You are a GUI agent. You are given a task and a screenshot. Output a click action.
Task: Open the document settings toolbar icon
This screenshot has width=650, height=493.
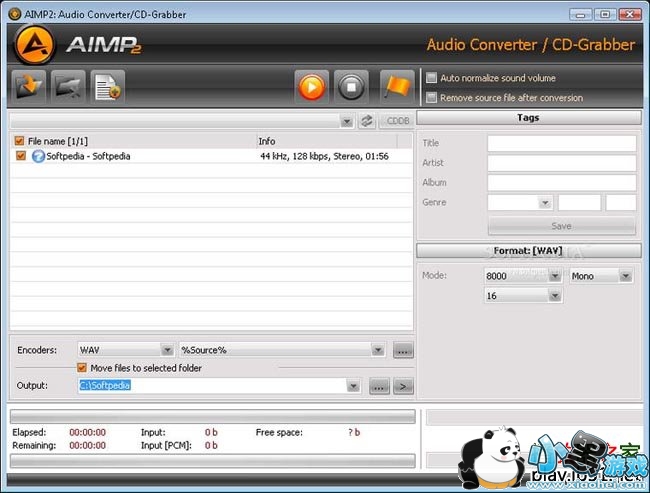(x=107, y=88)
